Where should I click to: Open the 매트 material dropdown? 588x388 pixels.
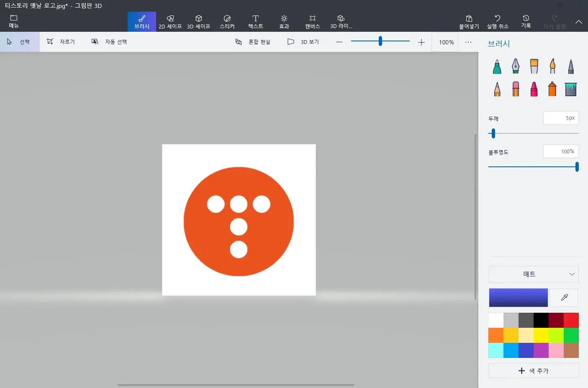click(534, 274)
